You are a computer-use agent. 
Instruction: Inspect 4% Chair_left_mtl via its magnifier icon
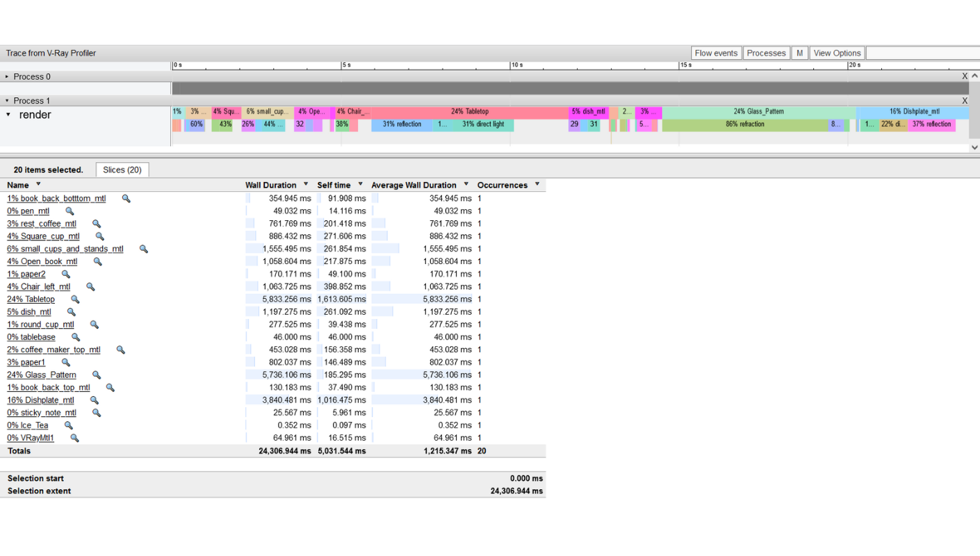click(x=90, y=286)
